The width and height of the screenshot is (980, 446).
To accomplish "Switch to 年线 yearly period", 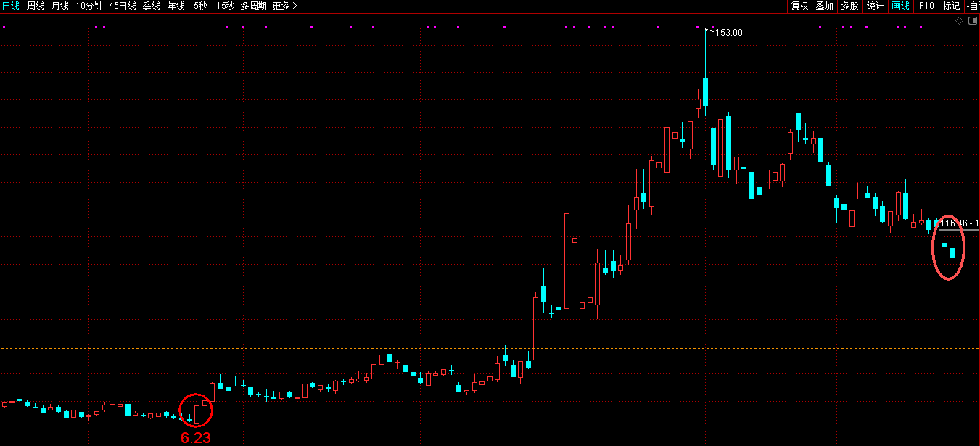I will pyautogui.click(x=176, y=6).
